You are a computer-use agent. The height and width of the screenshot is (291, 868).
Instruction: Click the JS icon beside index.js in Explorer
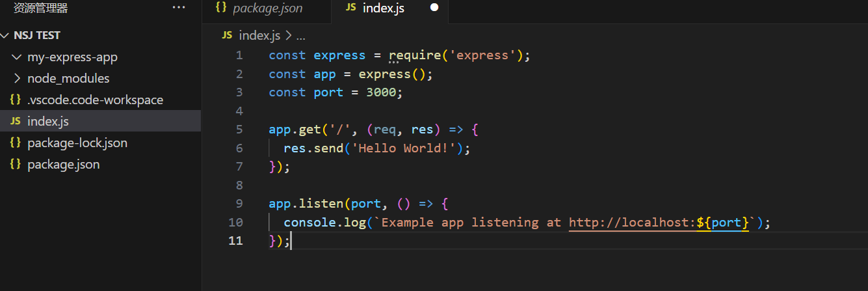[x=15, y=121]
